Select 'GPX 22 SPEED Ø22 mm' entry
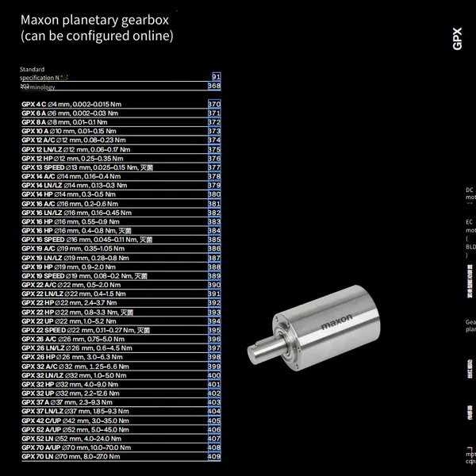The height and width of the screenshot is (476, 476). point(86,330)
